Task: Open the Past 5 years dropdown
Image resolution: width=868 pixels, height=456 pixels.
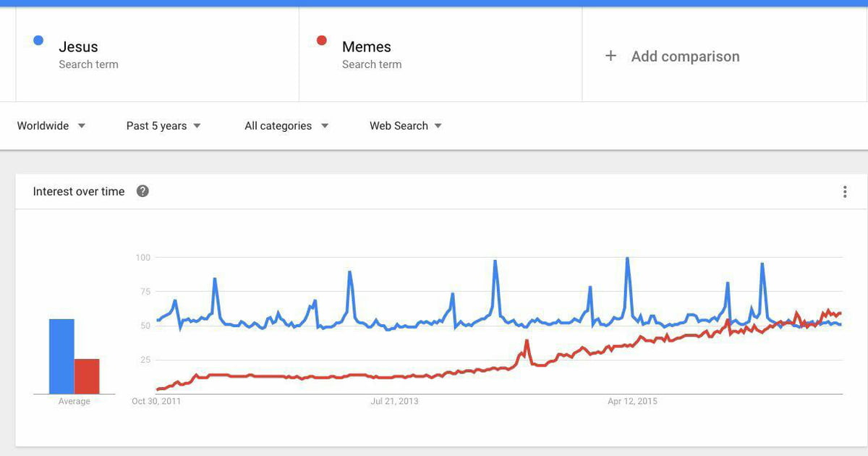Action: click(x=163, y=125)
